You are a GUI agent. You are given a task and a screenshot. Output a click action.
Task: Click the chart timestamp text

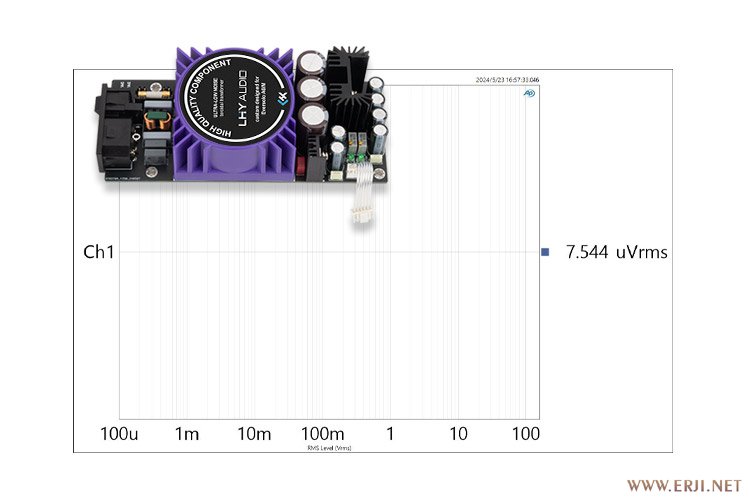(504, 80)
